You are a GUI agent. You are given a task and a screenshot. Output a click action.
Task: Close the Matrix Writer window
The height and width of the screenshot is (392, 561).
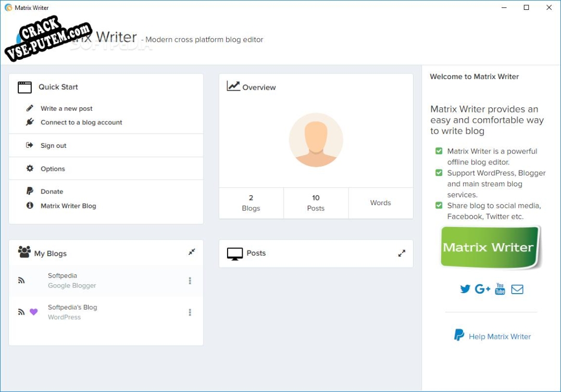click(549, 7)
